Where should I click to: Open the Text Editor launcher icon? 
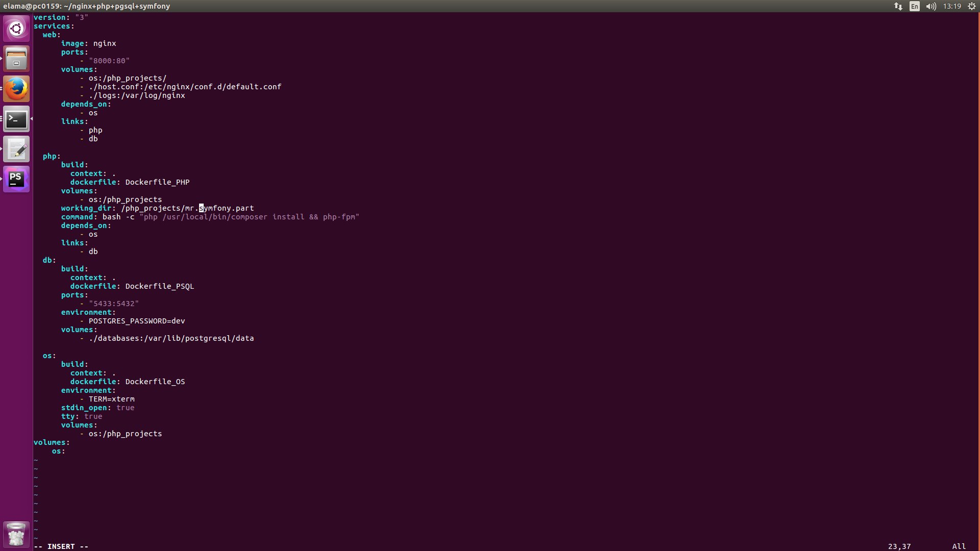coord(16,149)
